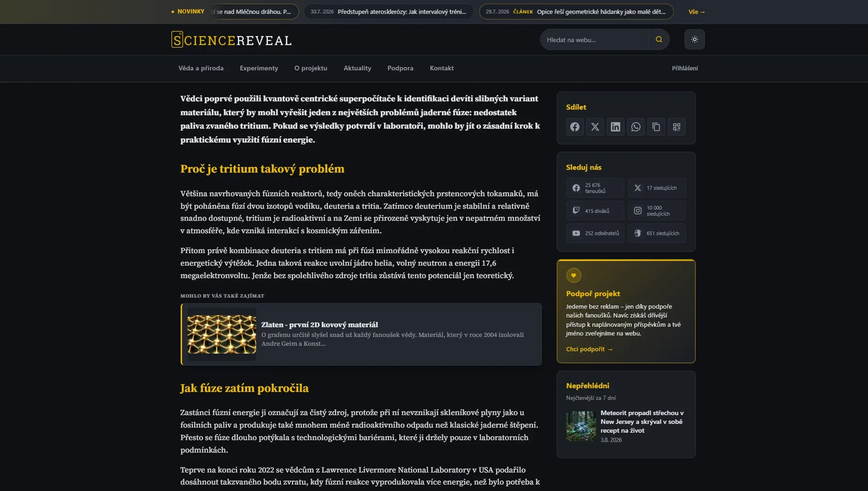Click Chci podpořit link
This screenshot has width=868, height=491.
click(589, 349)
